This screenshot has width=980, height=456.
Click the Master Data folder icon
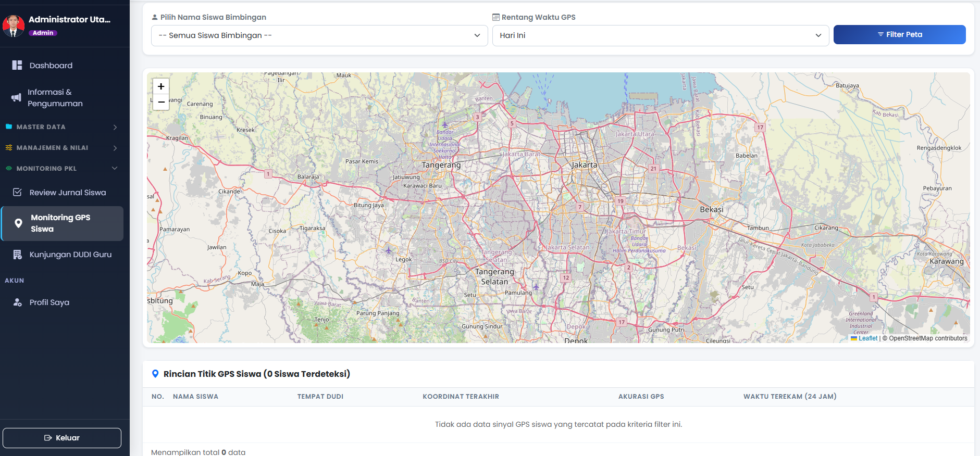[x=9, y=126]
